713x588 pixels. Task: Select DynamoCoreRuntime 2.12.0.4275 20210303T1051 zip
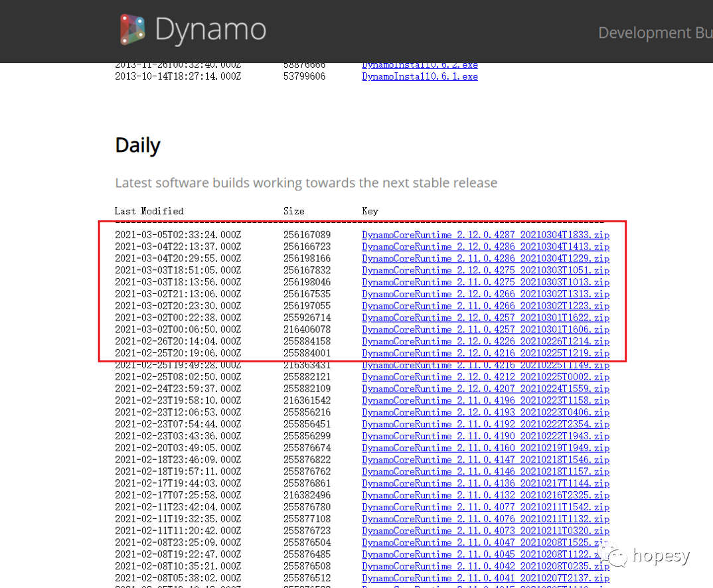click(485, 270)
